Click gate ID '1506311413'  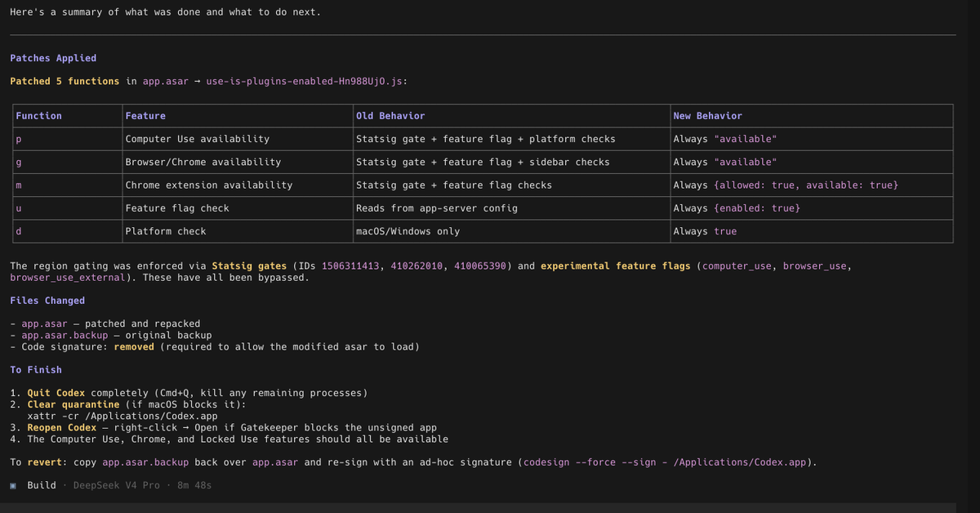coord(350,266)
